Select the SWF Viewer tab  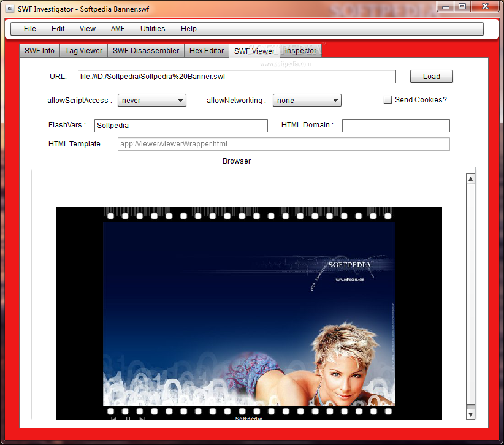tap(254, 51)
